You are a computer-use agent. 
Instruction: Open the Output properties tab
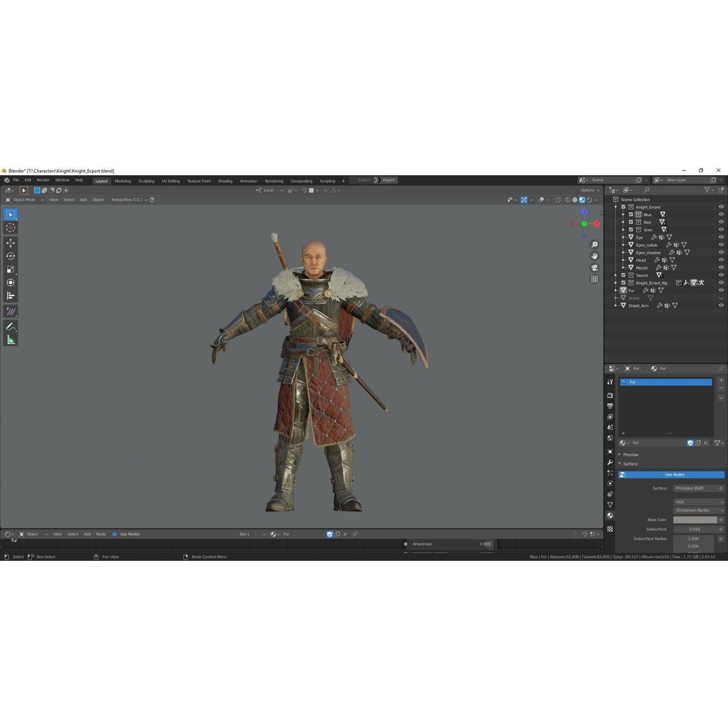click(610, 406)
